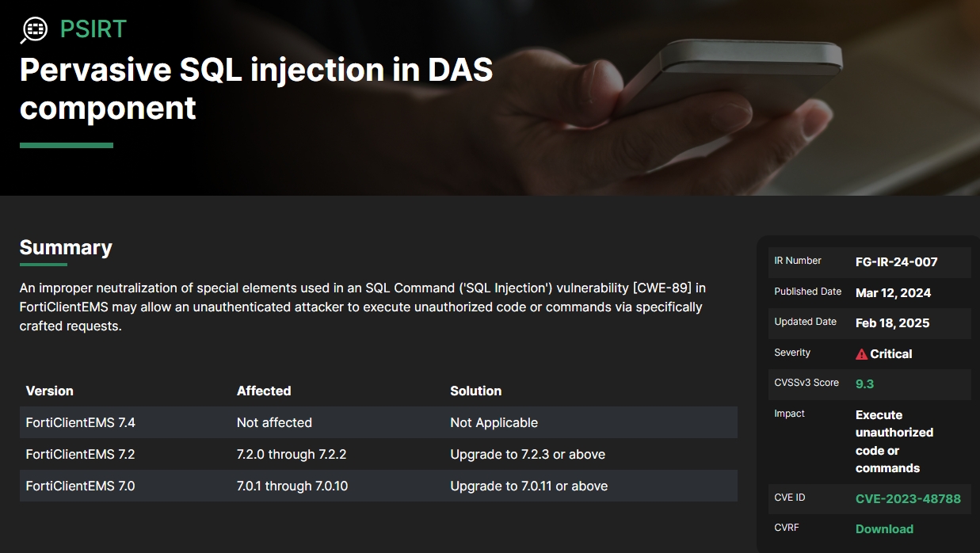The height and width of the screenshot is (553, 980).
Task: Select the FortiClientEMS 7.2 row
Action: (x=379, y=454)
